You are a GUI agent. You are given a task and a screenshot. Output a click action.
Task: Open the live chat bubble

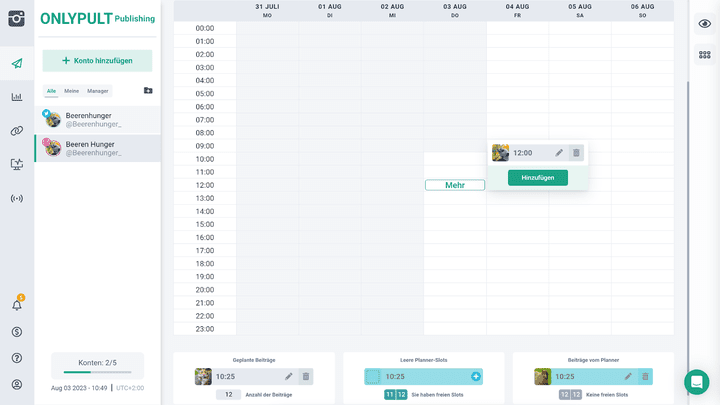click(x=697, y=382)
